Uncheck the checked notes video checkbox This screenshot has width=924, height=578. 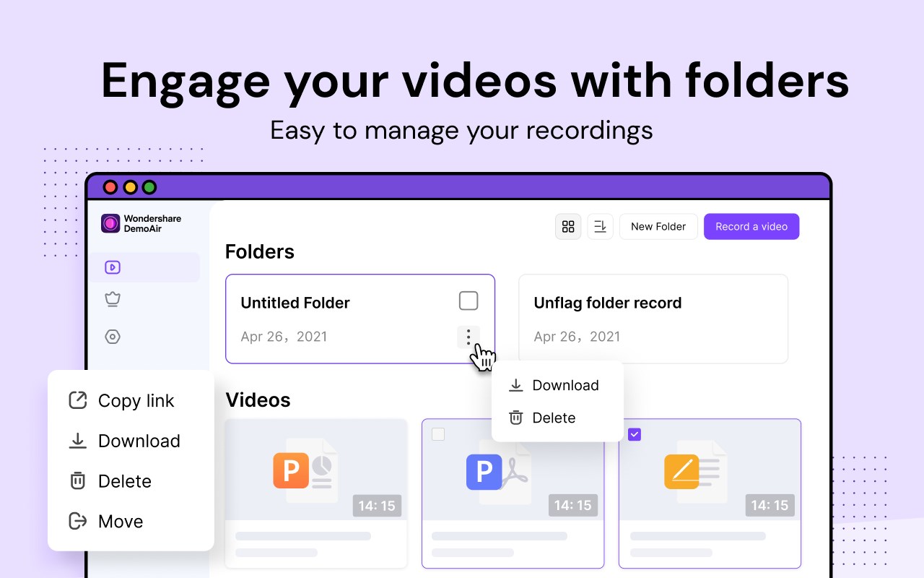click(635, 434)
